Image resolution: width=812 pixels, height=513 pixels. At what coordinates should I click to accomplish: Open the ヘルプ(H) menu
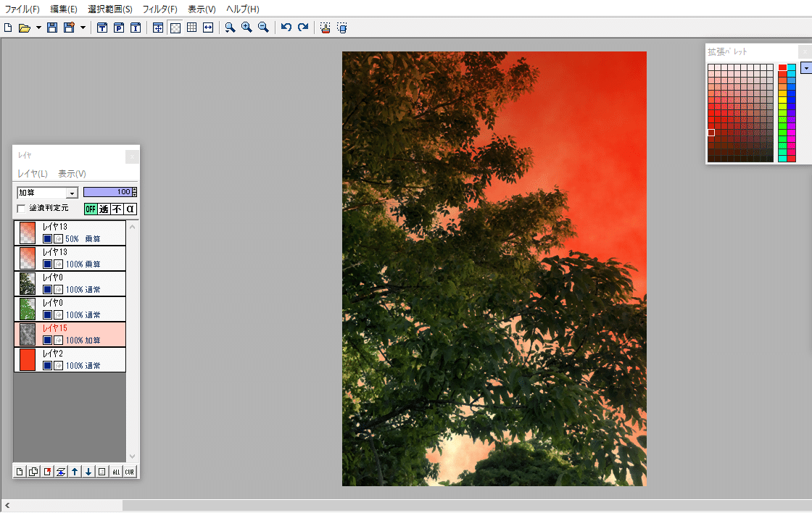click(242, 9)
